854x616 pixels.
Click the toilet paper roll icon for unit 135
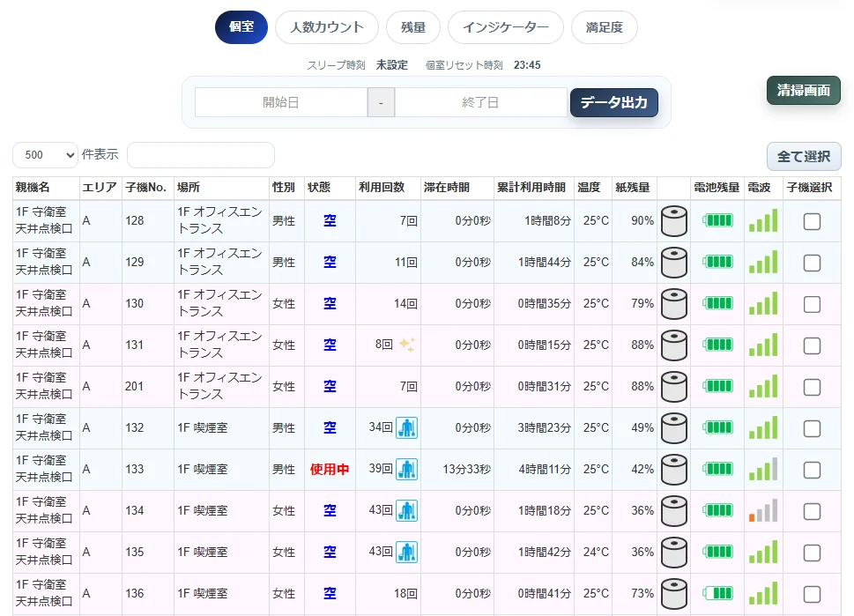coord(673,553)
